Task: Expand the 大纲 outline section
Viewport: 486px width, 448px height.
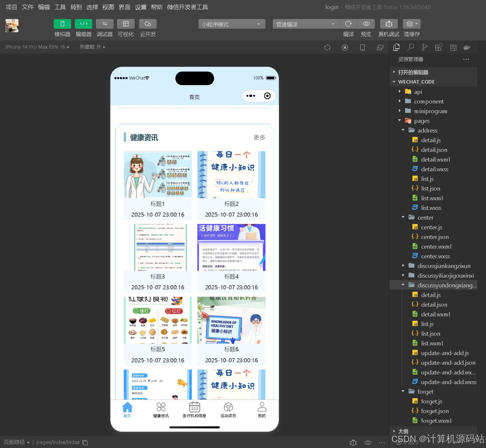Action: tap(433, 431)
